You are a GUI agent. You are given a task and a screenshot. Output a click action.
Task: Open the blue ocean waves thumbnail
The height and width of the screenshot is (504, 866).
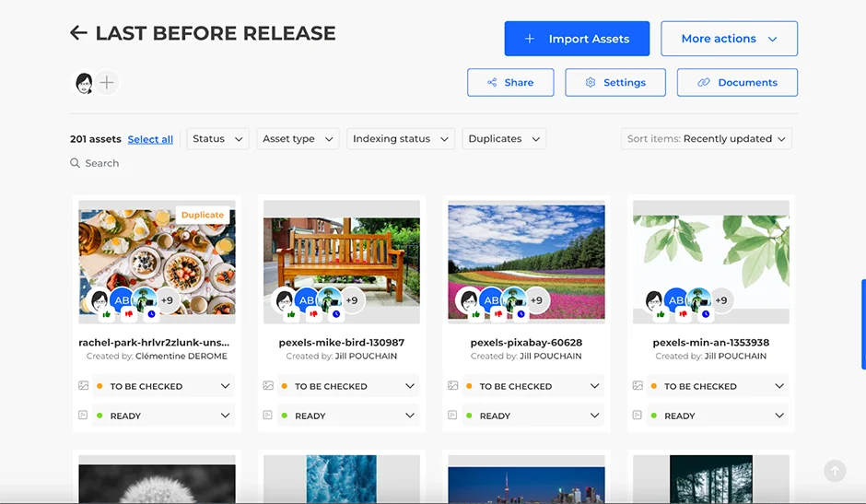[x=341, y=479]
